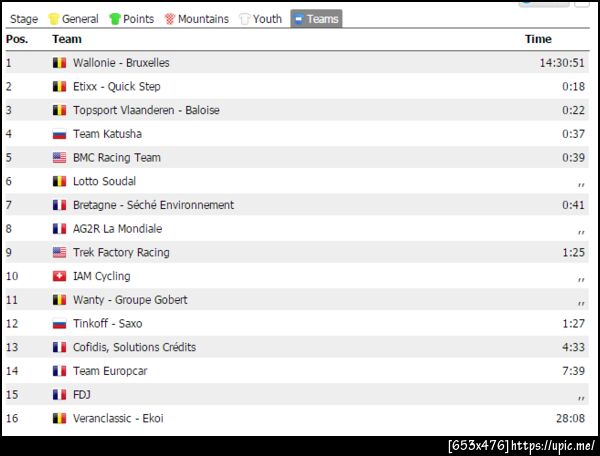Click the Pos. column header
Image resolution: width=600 pixels, height=456 pixels.
(x=17, y=39)
